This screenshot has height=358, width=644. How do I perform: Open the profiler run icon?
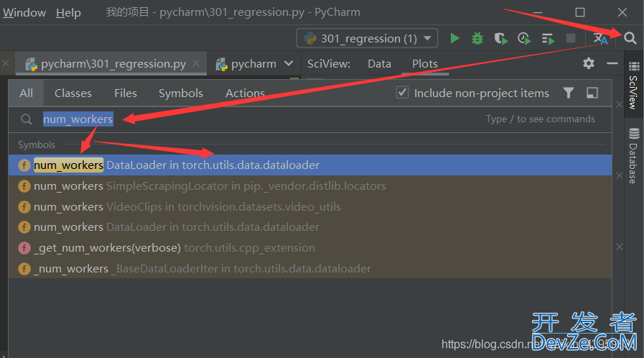coord(524,39)
